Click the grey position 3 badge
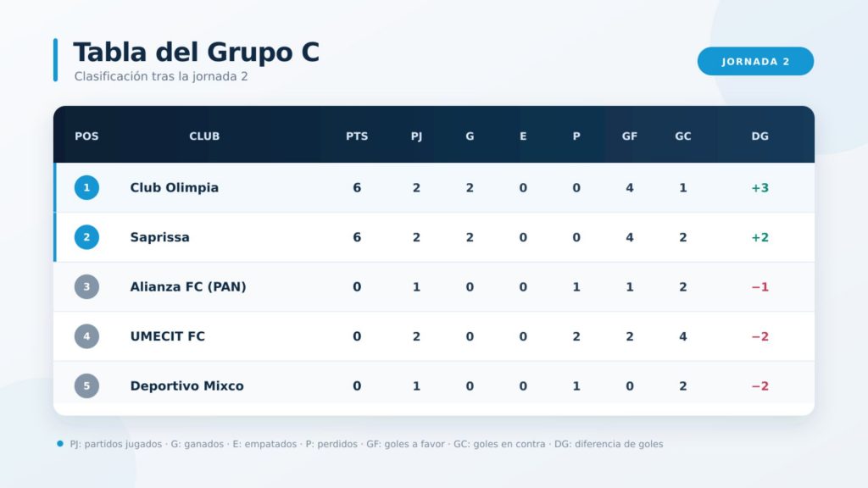 (x=86, y=286)
